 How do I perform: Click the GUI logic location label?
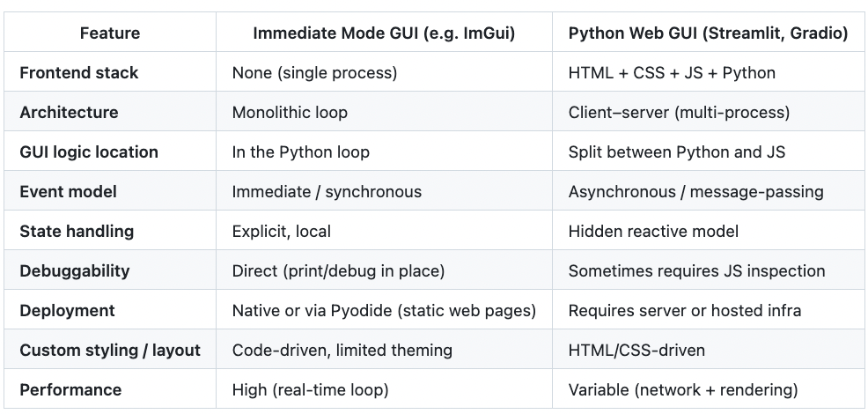(x=89, y=152)
